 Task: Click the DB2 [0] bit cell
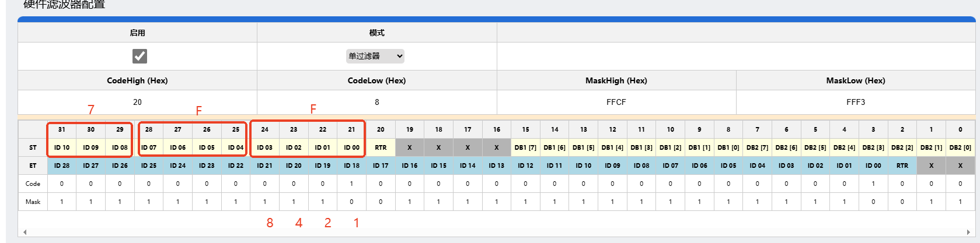(x=960, y=147)
